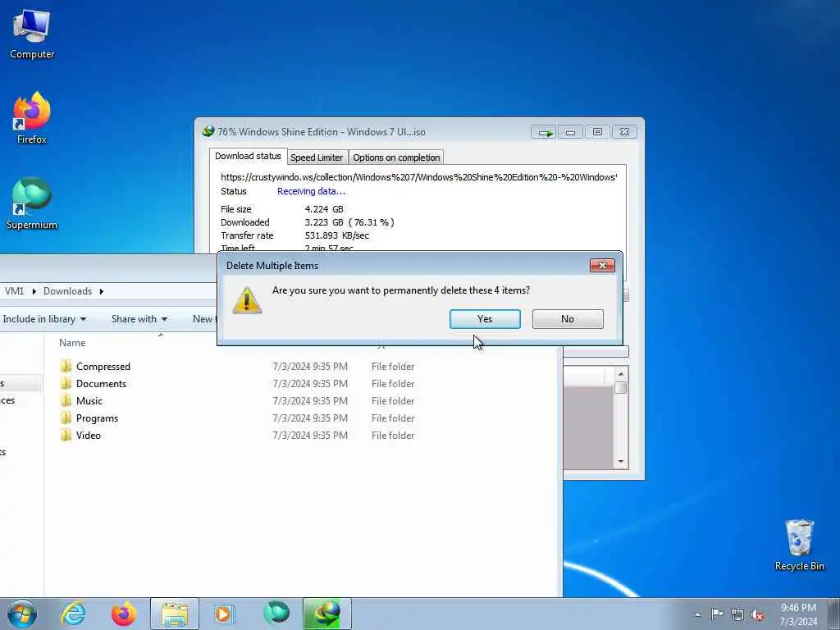The height and width of the screenshot is (630, 840).
Task: Expand the arrow after Downloads in address bar
Action: point(101,291)
